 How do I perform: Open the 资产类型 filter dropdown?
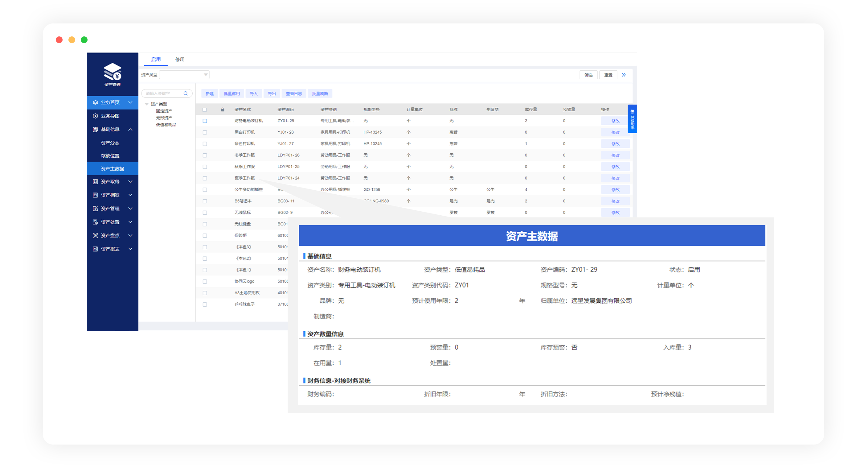click(184, 75)
